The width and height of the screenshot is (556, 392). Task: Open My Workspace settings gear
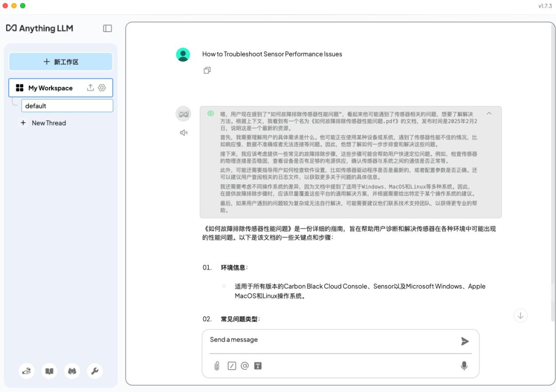pyautogui.click(x=102, y=87)
